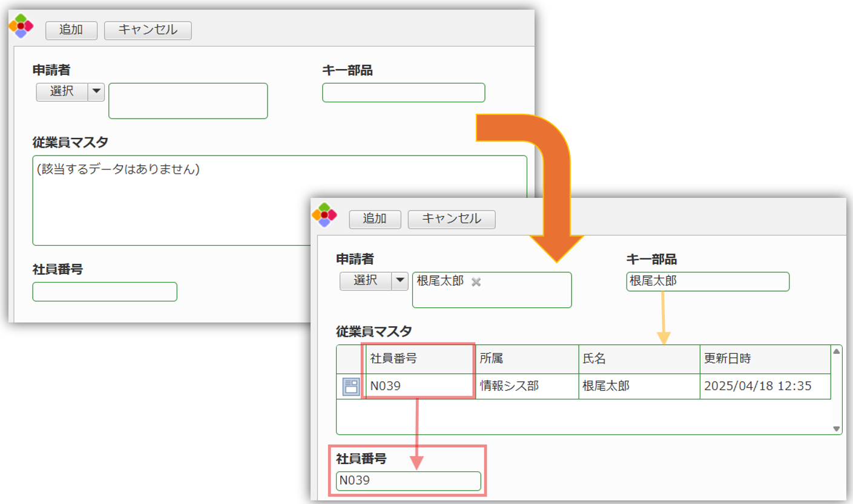Click 選択 button in the front window
The image size is (853, 504).
coord(366,281)
